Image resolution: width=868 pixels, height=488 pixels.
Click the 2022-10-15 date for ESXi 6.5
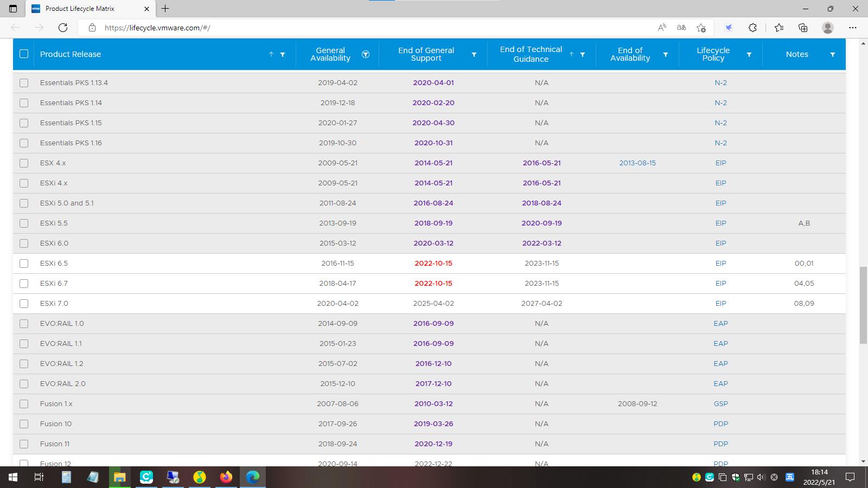tap(433, 264)
